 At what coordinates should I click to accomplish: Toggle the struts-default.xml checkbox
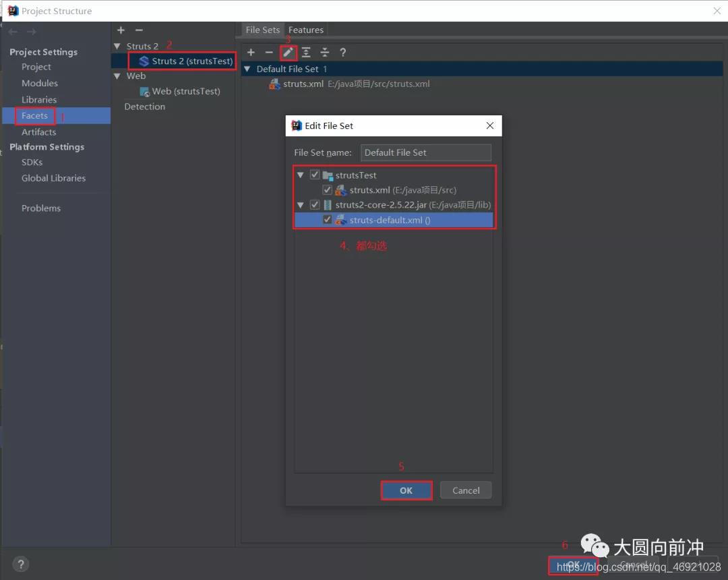tap(328, 220)
